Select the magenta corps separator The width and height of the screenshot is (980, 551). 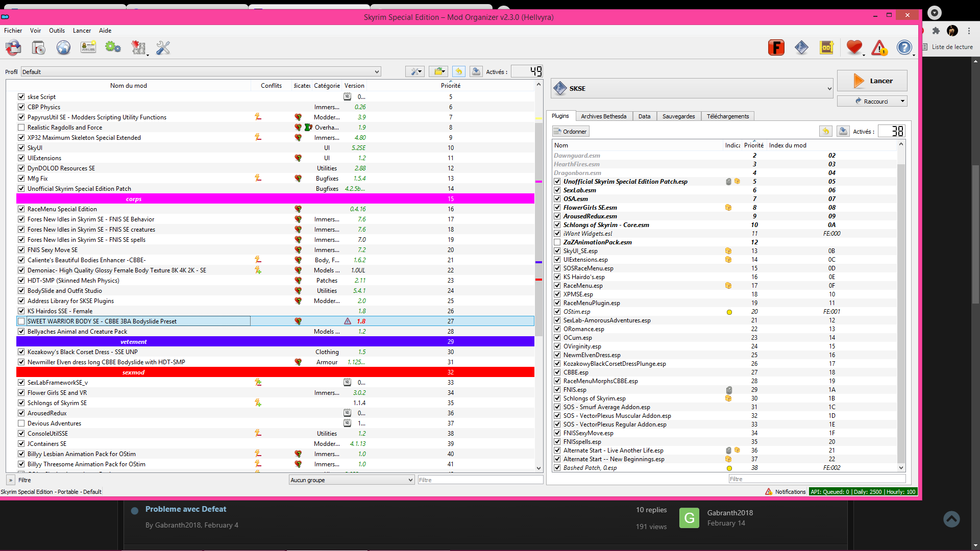tap(276, 199)
